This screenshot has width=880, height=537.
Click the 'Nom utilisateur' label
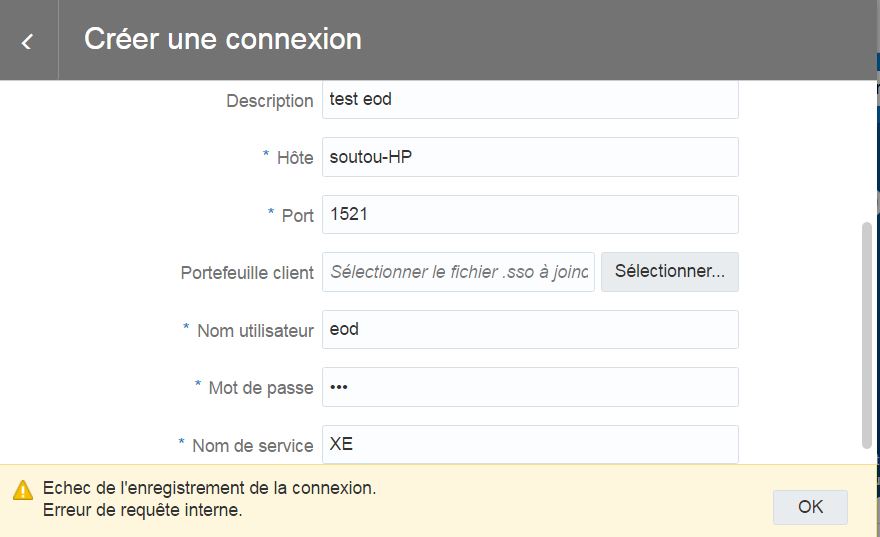(x=255, y=331)
